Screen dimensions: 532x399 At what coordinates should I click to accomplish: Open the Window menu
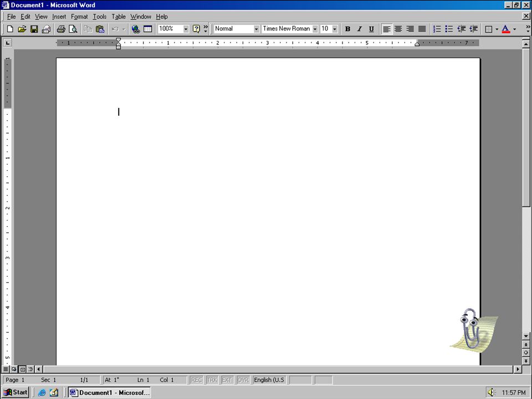(140, 17)
